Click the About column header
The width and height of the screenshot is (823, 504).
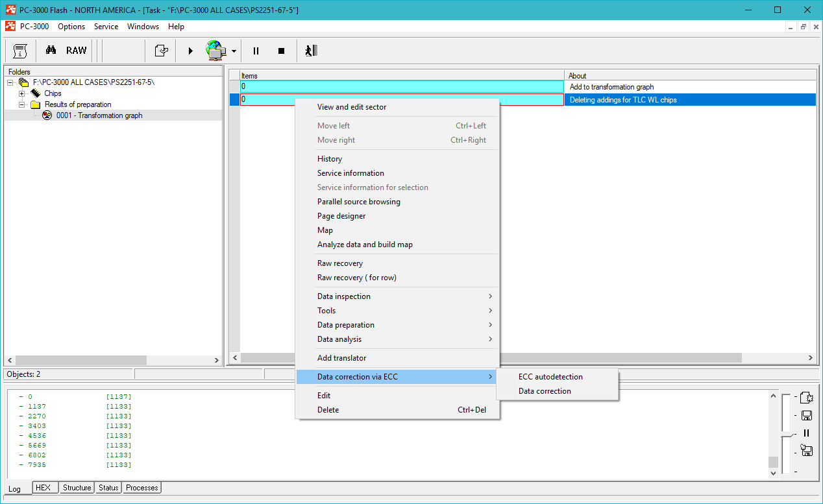point(691,75)
